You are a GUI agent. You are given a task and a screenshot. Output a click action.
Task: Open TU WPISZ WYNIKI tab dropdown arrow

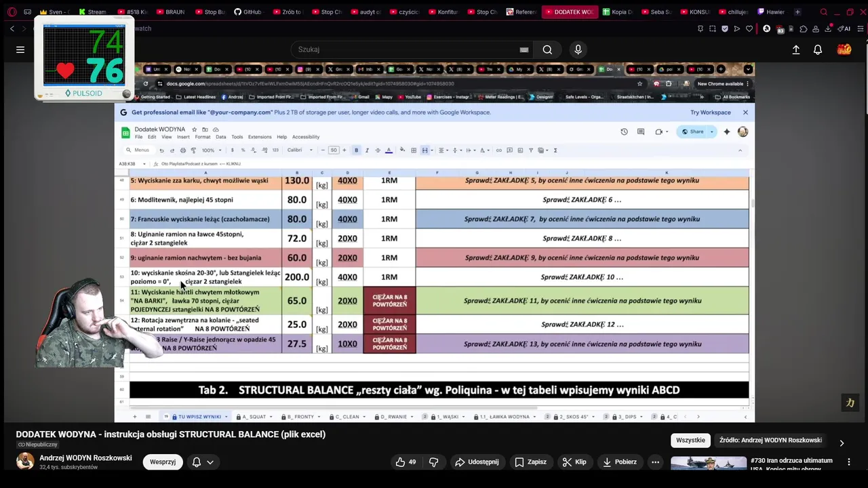(x=226, y=417)
